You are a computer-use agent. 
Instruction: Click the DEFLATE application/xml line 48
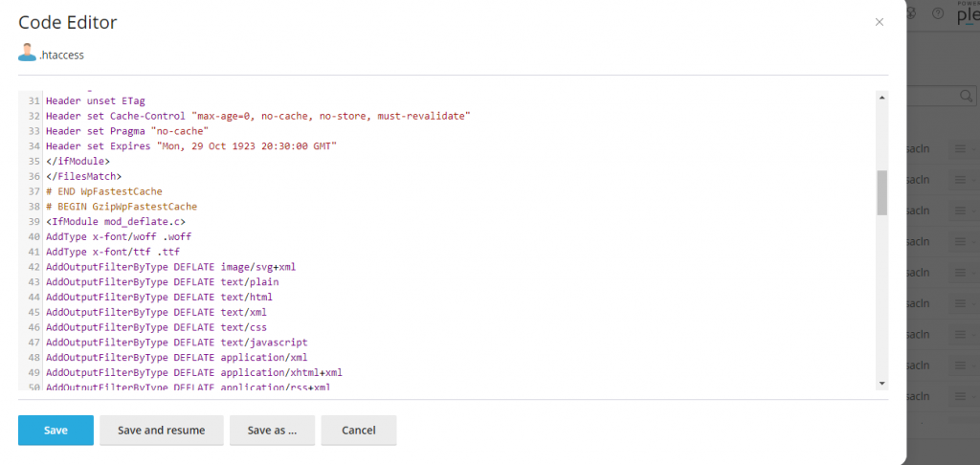coord(176,358)
